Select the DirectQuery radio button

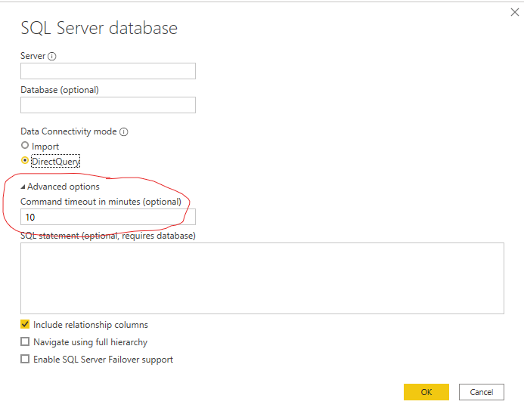click(25, 161)
